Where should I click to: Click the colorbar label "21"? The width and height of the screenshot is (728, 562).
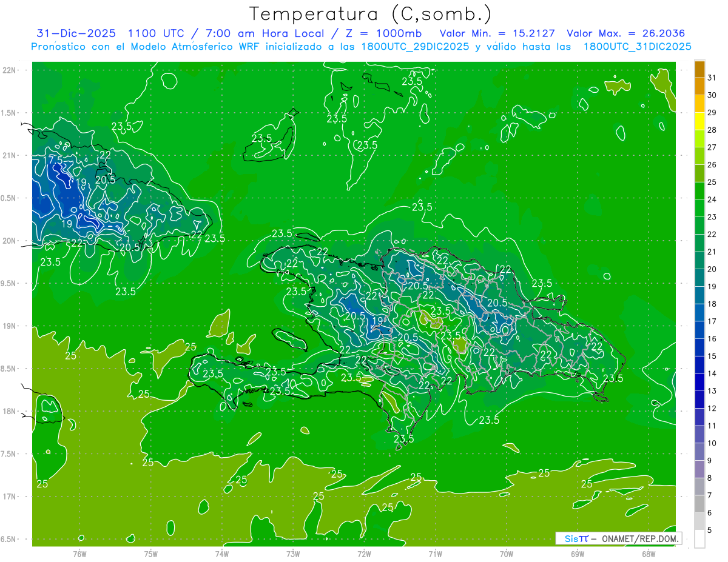tap(712, 252)
